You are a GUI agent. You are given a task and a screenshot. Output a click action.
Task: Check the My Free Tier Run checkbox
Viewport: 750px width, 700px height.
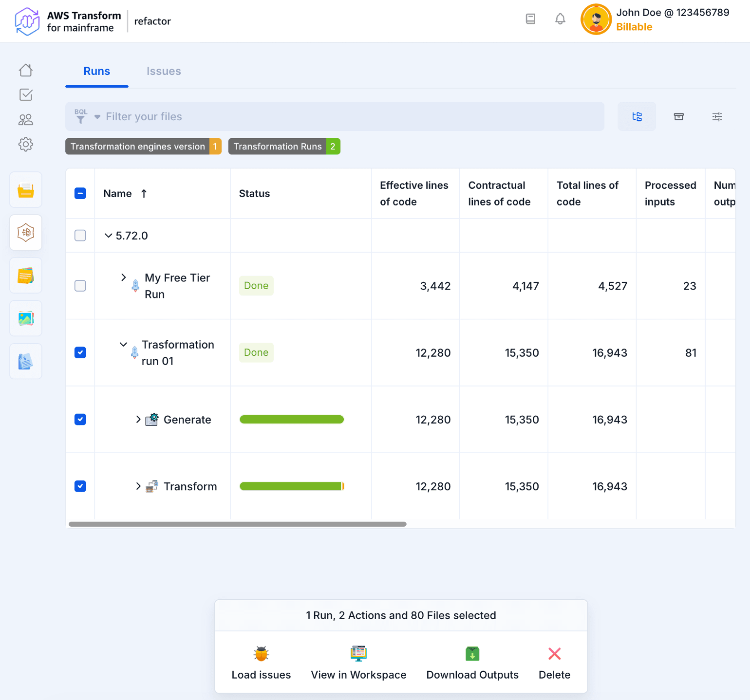point(80,286)
